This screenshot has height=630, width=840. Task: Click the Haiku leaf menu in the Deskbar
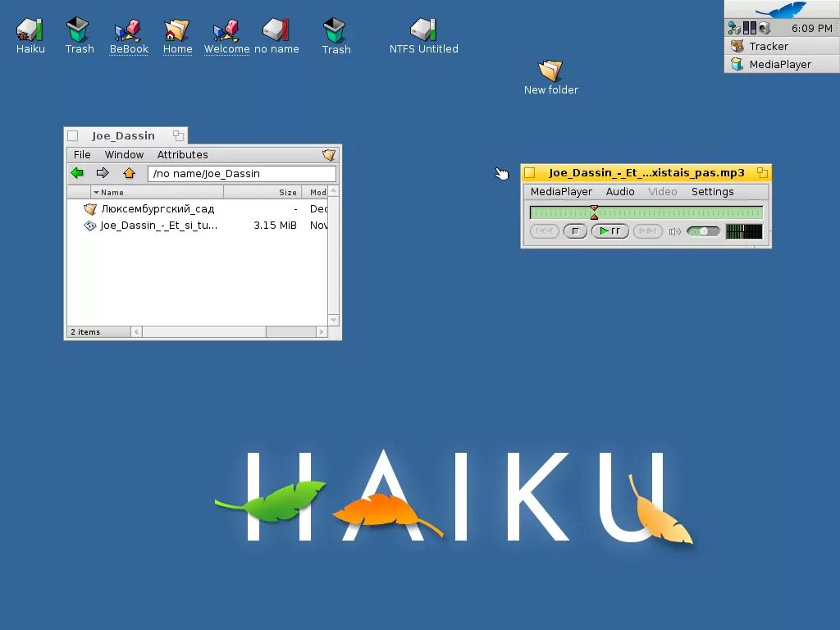click(x=782, y=9)
